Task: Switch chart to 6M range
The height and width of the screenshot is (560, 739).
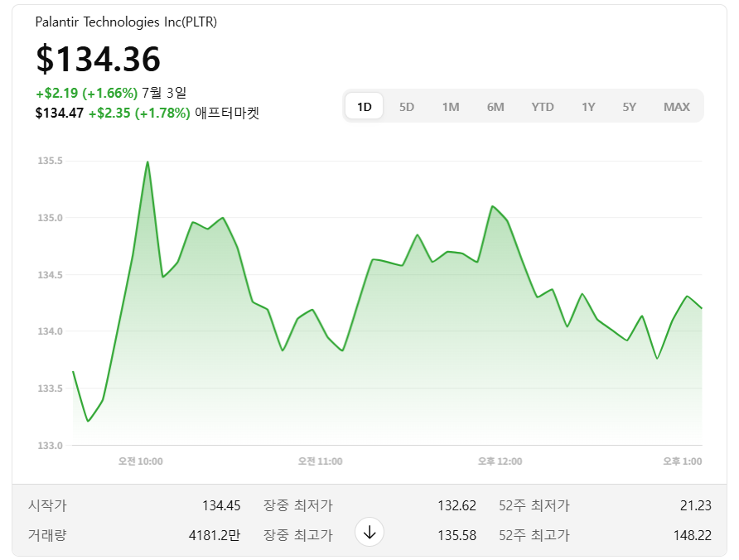Action: click(495, 107)
